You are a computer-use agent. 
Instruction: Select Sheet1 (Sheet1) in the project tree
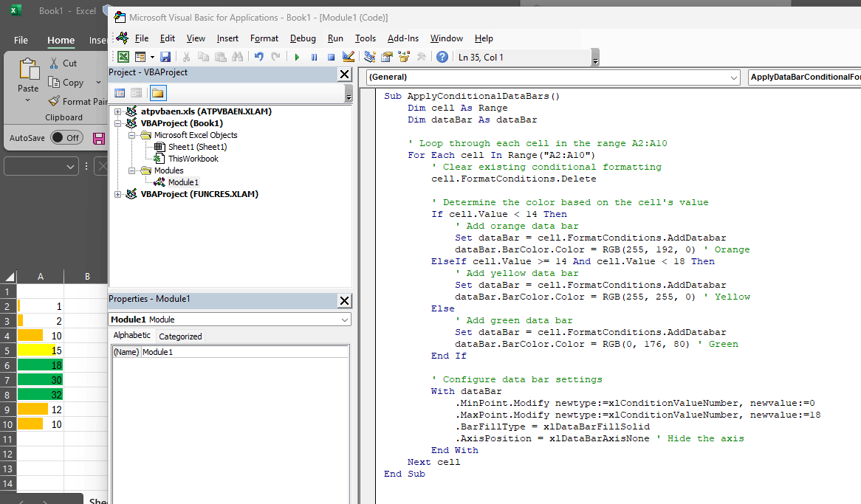(197, 147)
